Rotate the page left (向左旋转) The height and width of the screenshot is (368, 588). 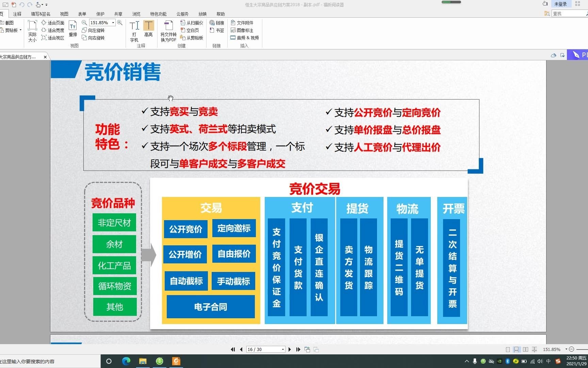coord(93,30)
